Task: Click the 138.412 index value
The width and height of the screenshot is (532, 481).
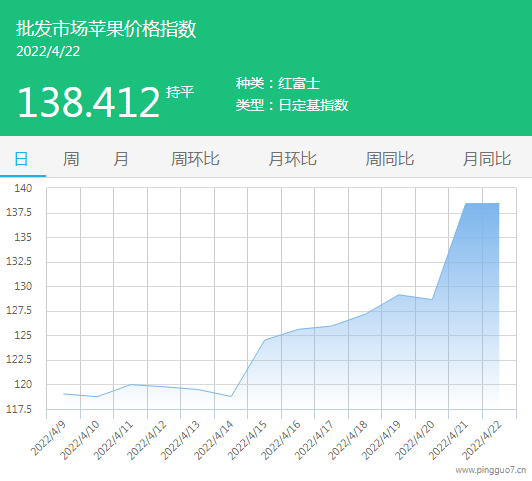Action: [x=89, y=102]
